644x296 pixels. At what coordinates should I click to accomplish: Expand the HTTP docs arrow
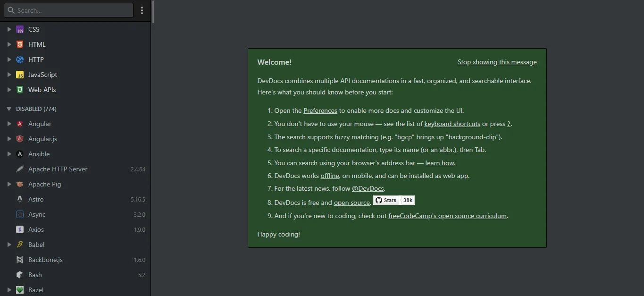(x=9, y=59)
